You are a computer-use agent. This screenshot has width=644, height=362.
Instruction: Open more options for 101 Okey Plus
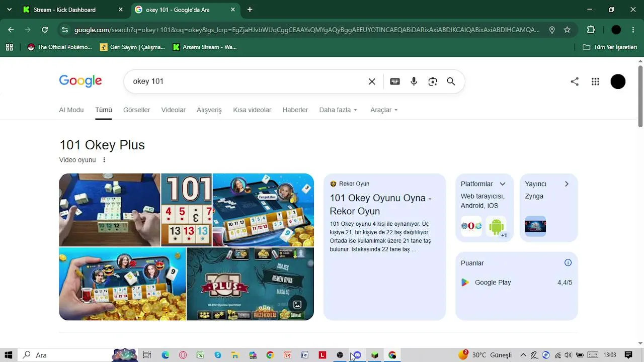pos(104,160)
